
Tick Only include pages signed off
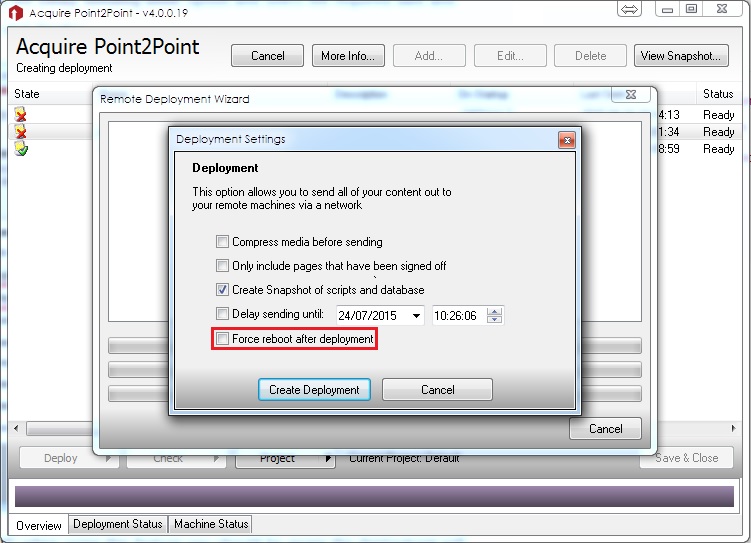tap(222, 265)
